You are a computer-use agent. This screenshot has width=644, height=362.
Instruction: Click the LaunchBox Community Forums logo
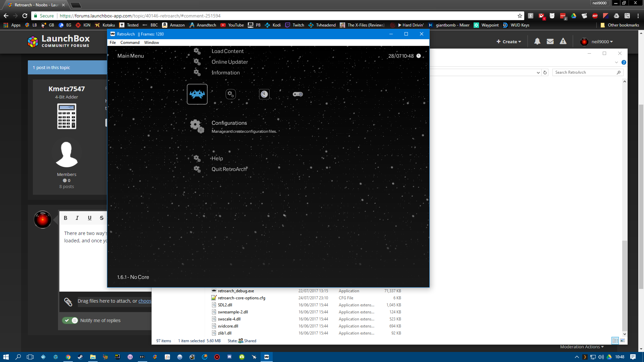(59, 41)
